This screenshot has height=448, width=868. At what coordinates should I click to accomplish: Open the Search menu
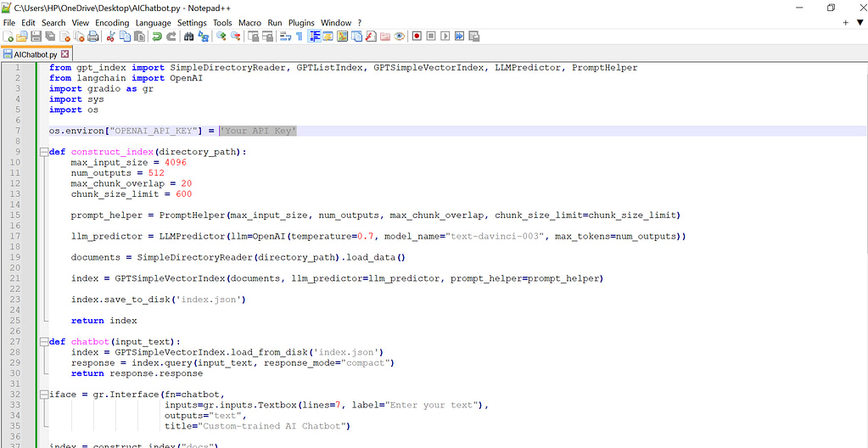(x=53, y=23)
